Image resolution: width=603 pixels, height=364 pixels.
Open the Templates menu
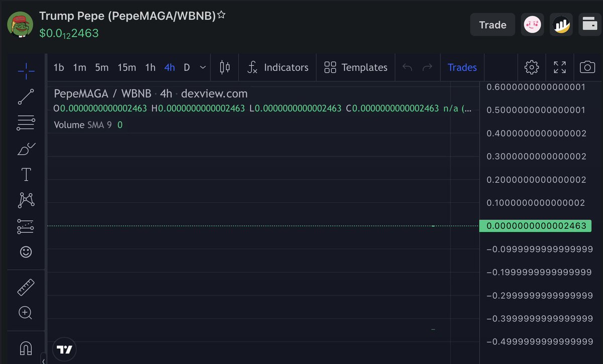(356, 67)
